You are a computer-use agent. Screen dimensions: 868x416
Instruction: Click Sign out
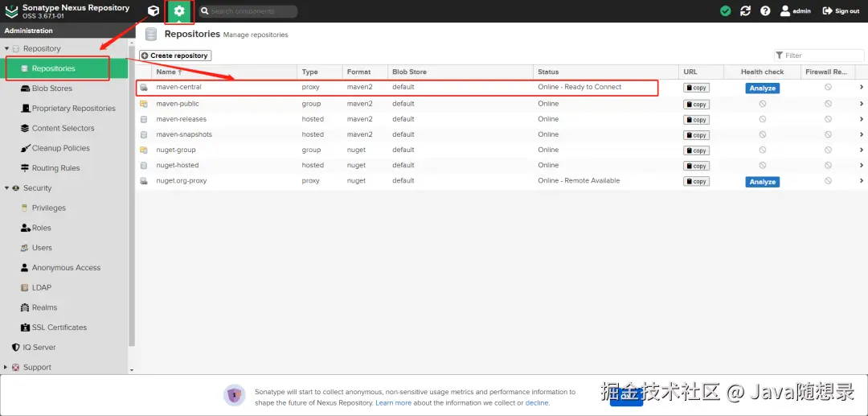tap(841, 11)
